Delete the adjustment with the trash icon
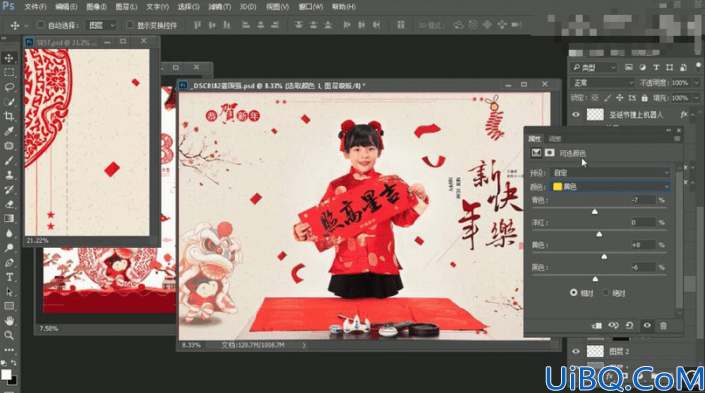Screen dimensions: 705x393 click(x=663, y=326)
